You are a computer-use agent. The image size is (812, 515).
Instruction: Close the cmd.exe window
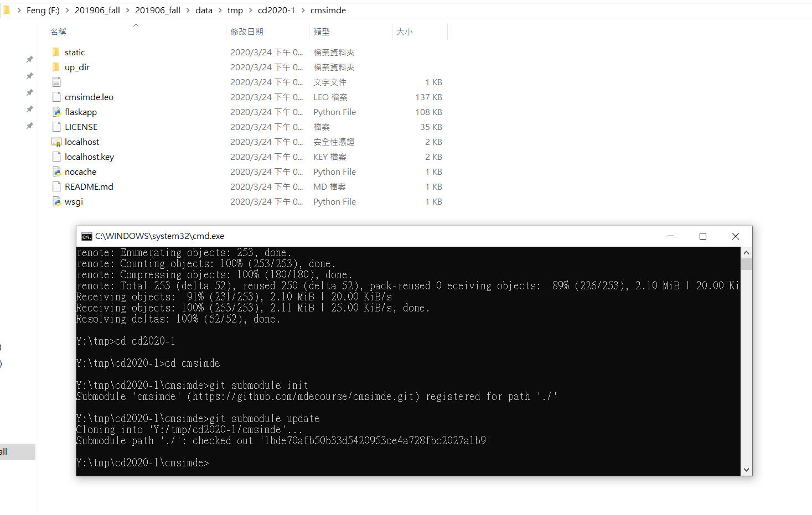click(x=736, y=236)
